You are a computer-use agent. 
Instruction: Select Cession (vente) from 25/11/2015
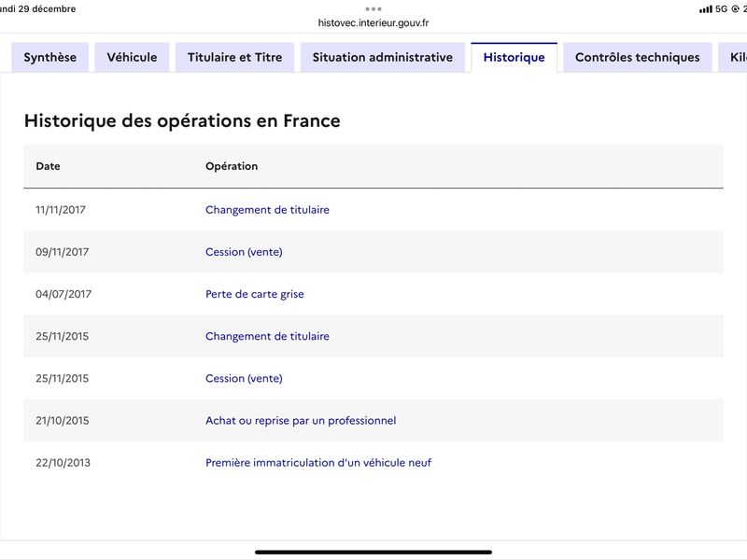click(x=244, y=378)
